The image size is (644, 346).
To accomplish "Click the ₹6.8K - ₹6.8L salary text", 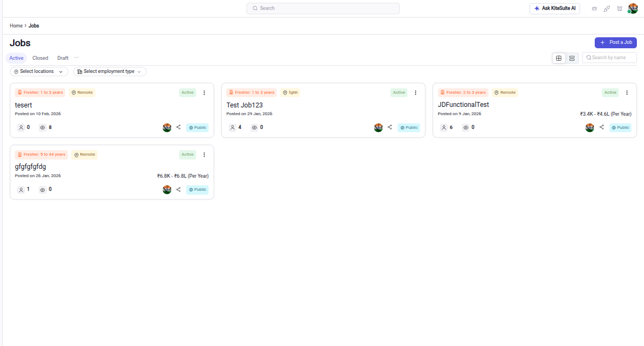I will point(183,176).
